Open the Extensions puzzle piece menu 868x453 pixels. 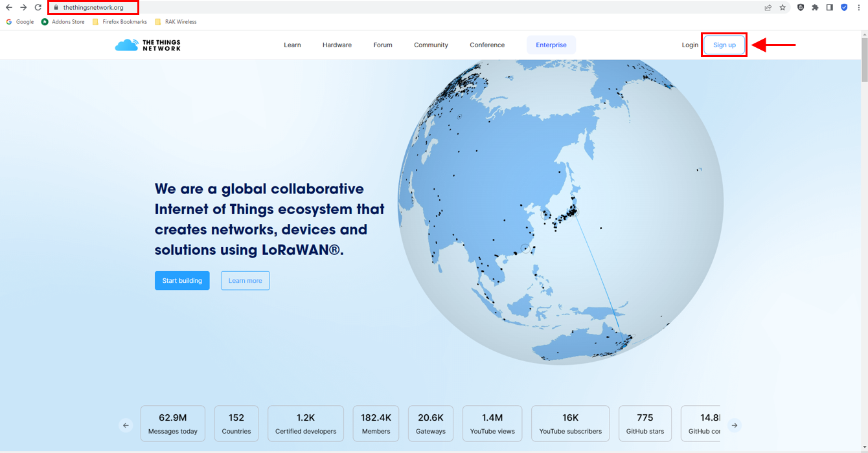click(815, 8)
